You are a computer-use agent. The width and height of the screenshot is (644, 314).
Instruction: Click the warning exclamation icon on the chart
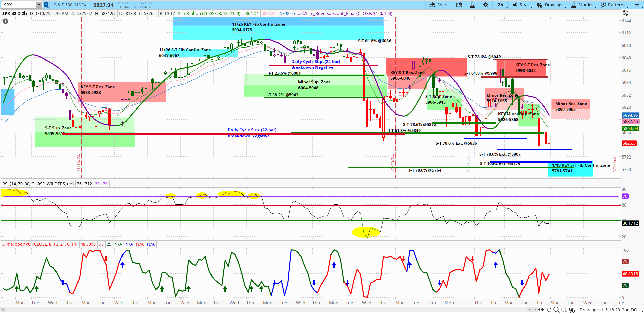point(5,21)
